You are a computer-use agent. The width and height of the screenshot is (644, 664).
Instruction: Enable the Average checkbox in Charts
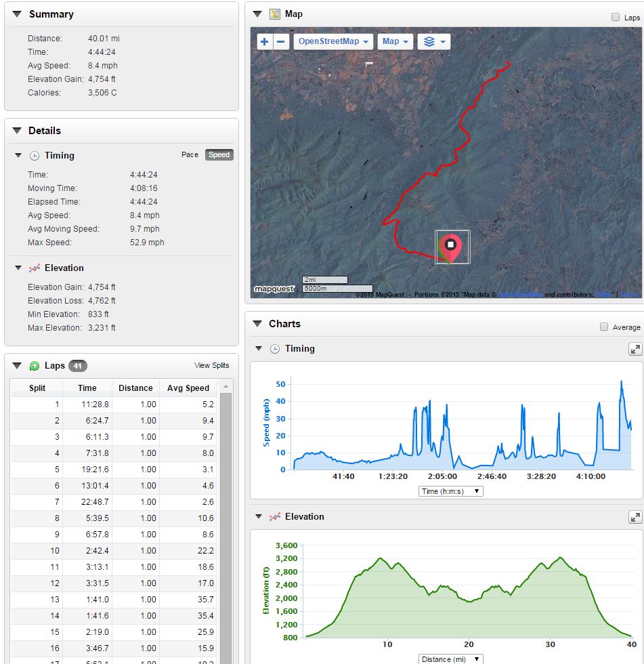coord(604,327)
